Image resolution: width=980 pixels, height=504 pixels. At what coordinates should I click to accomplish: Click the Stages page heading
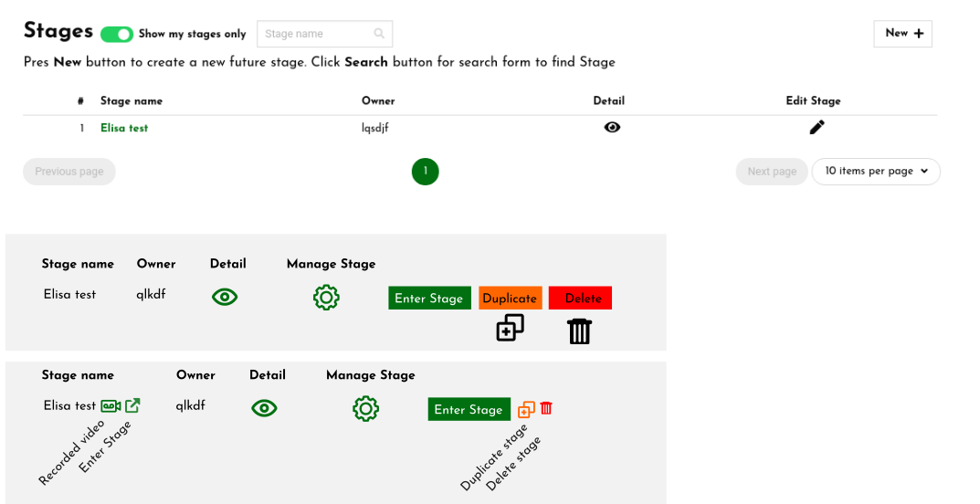58,31
